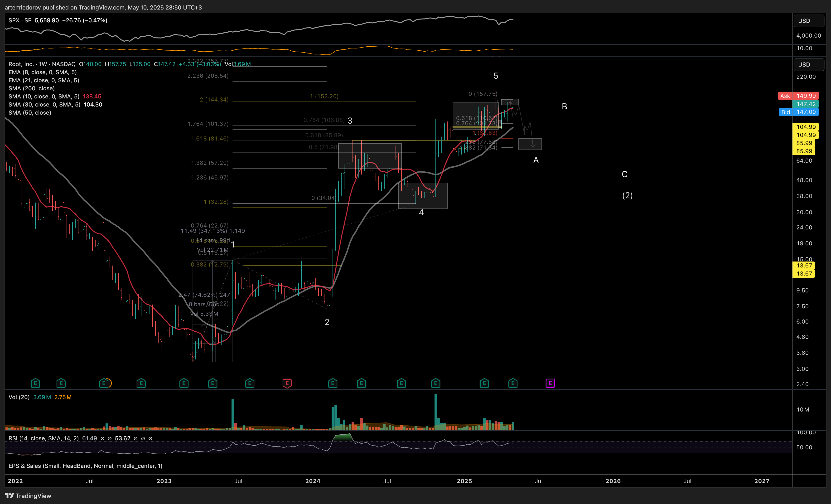Select the Vol (20) indicator legend
The width and height of the screenshot is (831, 504).
point(19,397)
